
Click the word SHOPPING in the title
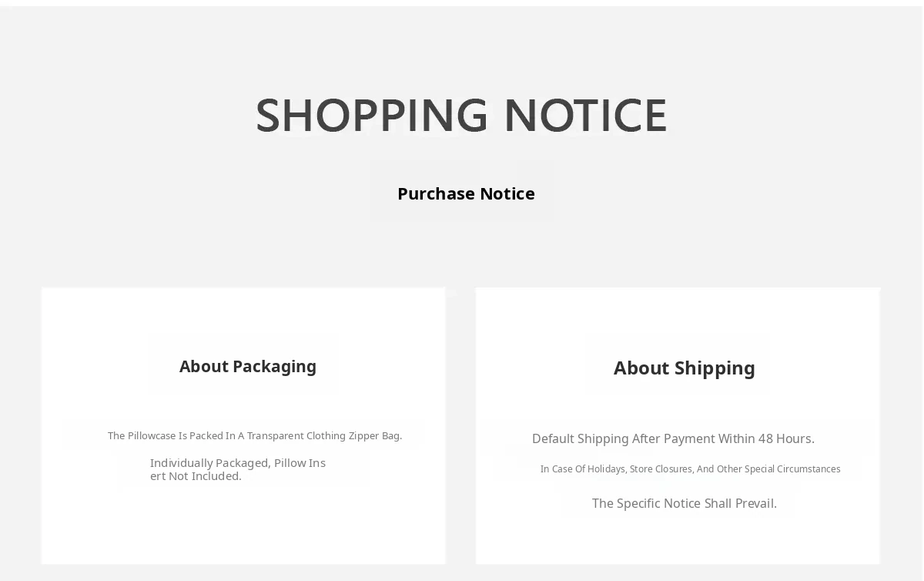tap(372, 116)
